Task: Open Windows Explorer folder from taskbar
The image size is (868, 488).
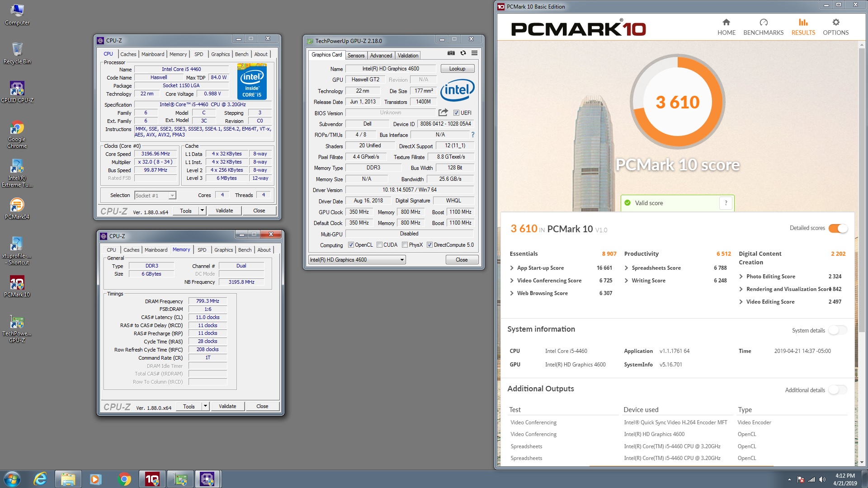Action: [68, 479]
